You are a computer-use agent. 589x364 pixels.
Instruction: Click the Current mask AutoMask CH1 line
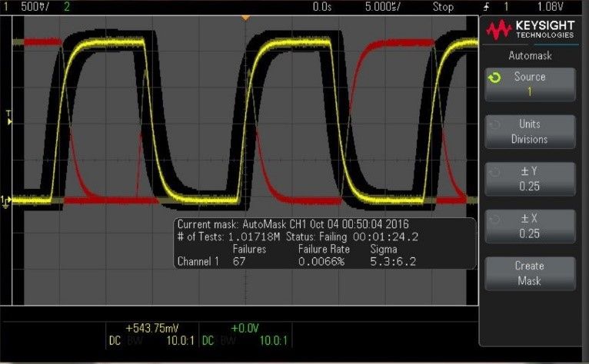click(x=293, y=224)
